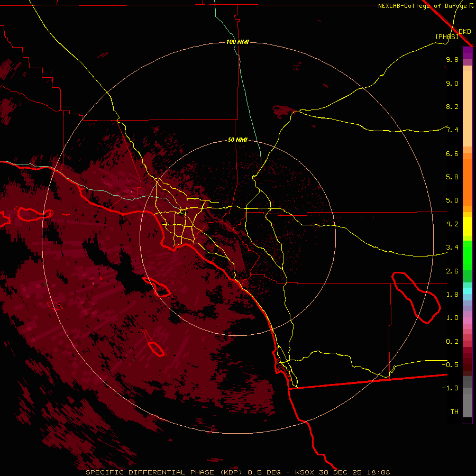Viewport: 476px width, 476px height.
Task: Select the gray segment near the scale bottom
Action: pyautogui.click(x=467, y=405)
